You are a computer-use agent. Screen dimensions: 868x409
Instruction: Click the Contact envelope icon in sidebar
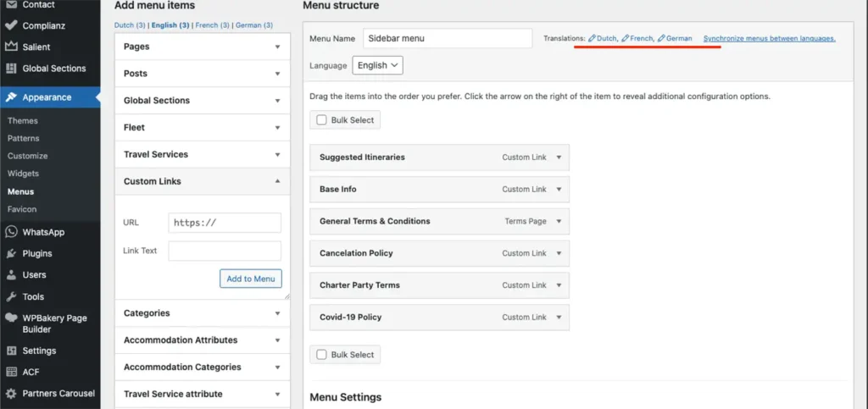click(x=10, y=4)
